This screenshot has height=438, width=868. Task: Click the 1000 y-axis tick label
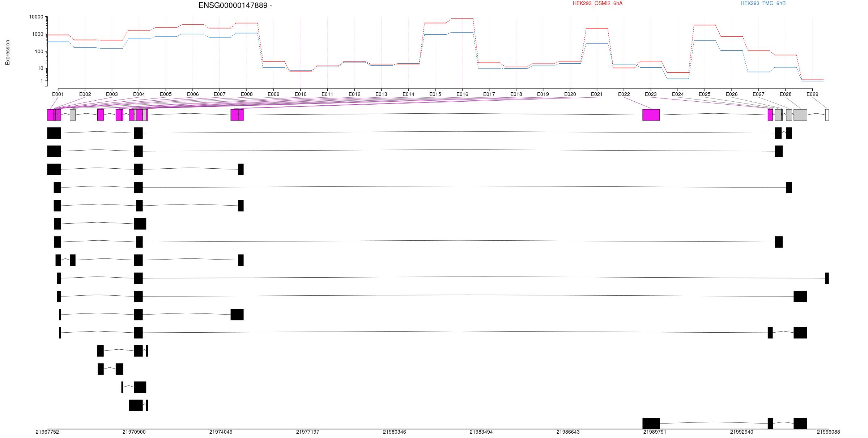(x=38, y=34)
